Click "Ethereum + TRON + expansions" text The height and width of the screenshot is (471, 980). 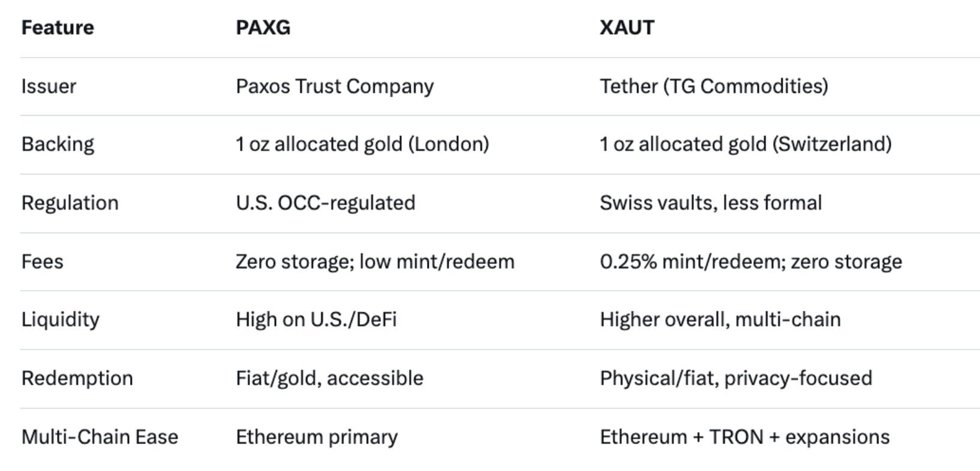[x=745, y=437]
